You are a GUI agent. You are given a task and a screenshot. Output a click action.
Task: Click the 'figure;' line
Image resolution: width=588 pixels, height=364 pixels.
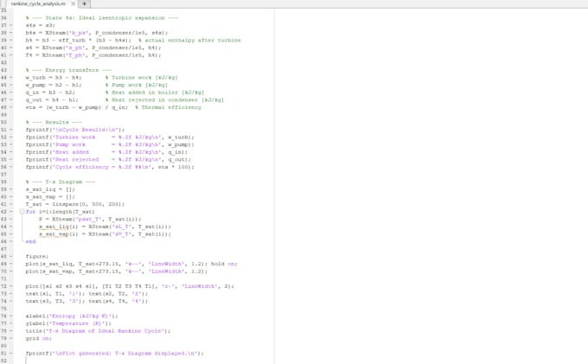37,257
